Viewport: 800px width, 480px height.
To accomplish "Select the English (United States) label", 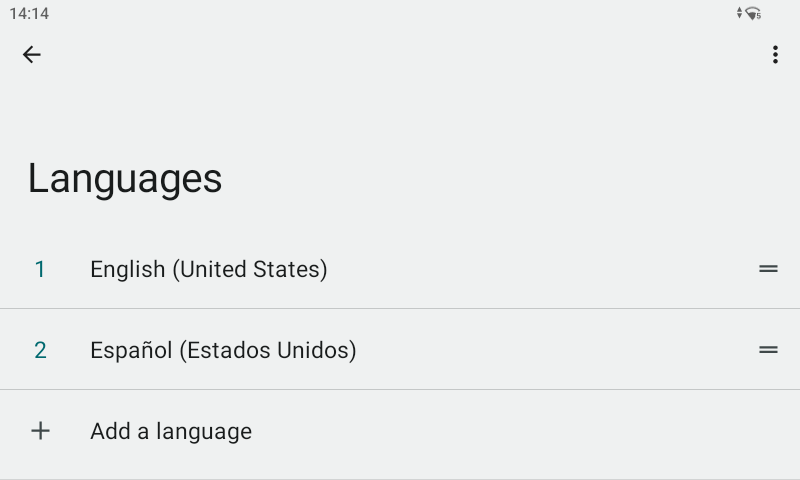I will 208,269.
